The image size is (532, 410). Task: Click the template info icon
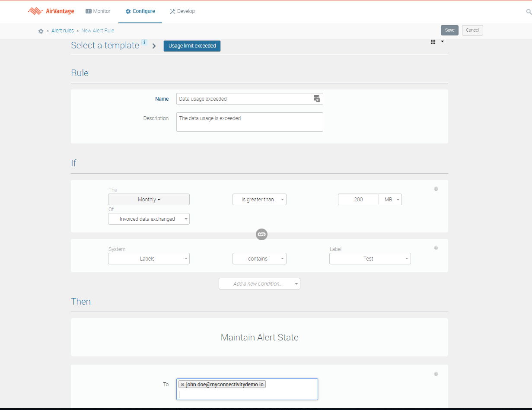click(144, 42)
